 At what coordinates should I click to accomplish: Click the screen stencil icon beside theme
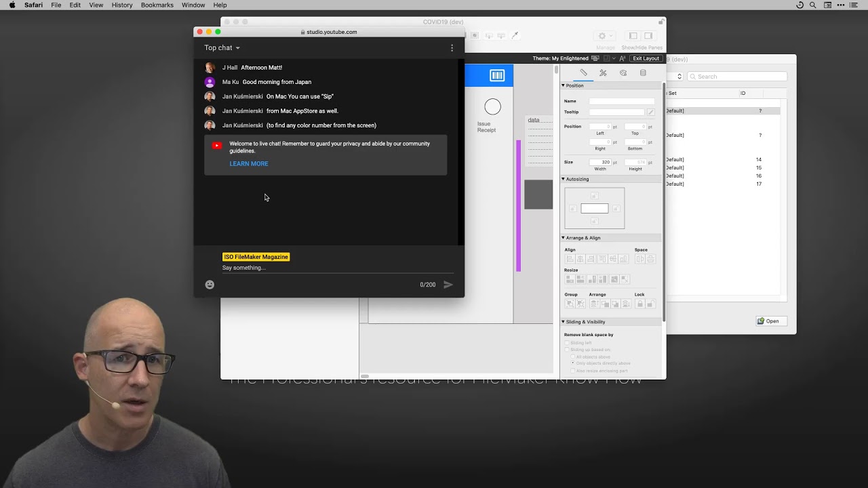[595, 58]
